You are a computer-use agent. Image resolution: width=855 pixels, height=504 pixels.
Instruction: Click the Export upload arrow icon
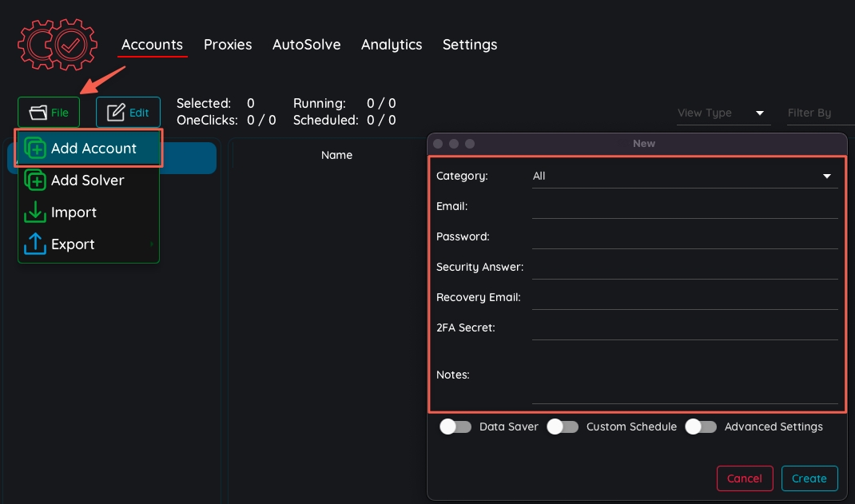(x=35, y=244)
